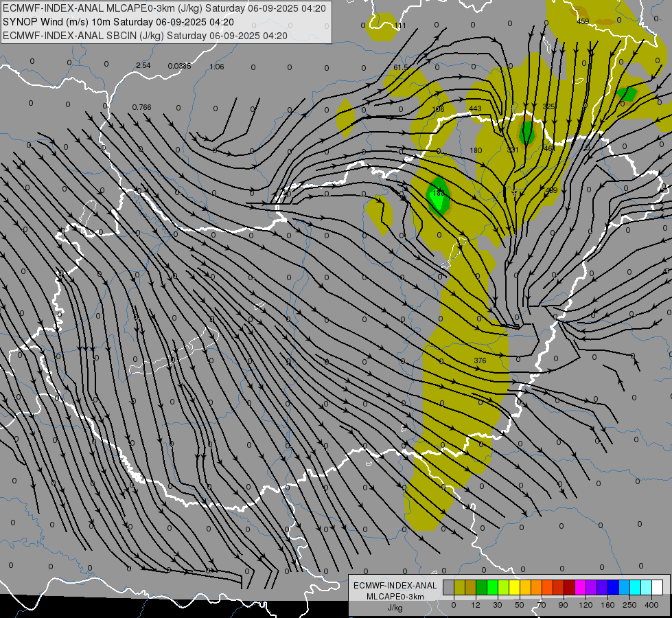Click the legend scale value '400'
The width and height of the screenshot is (672, 618).
point(651,605)
